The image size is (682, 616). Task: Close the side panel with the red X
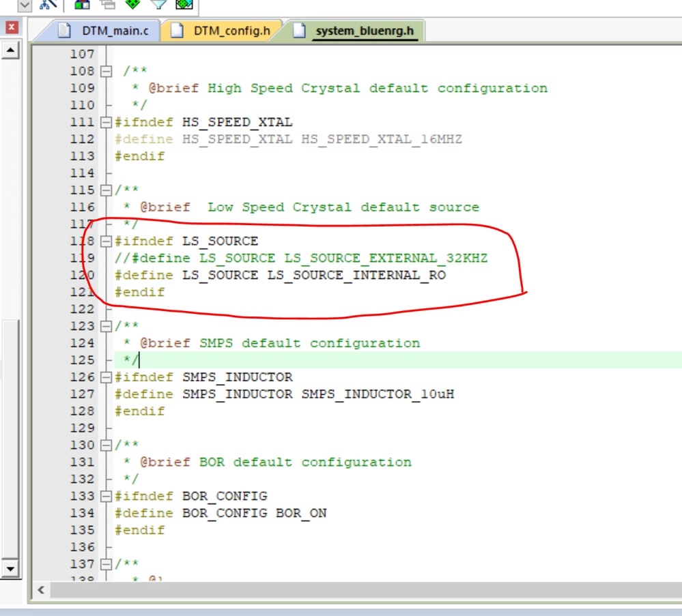(12, 27)
